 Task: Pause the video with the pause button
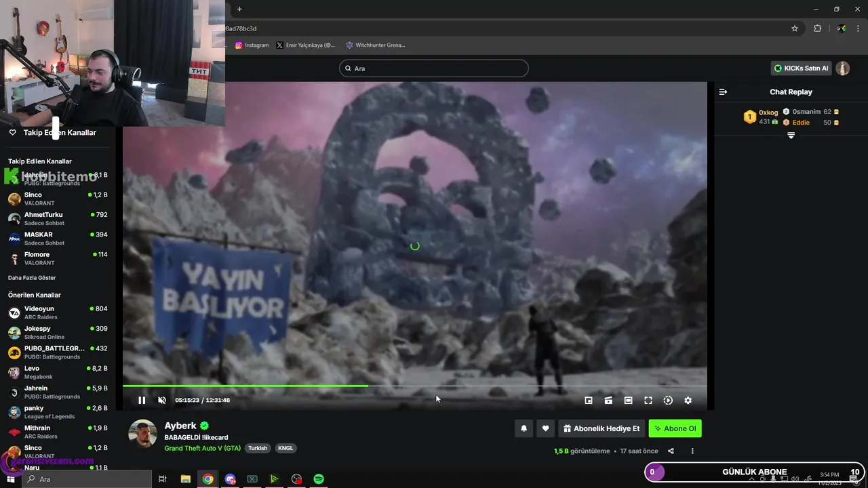[x=142, y=400]
